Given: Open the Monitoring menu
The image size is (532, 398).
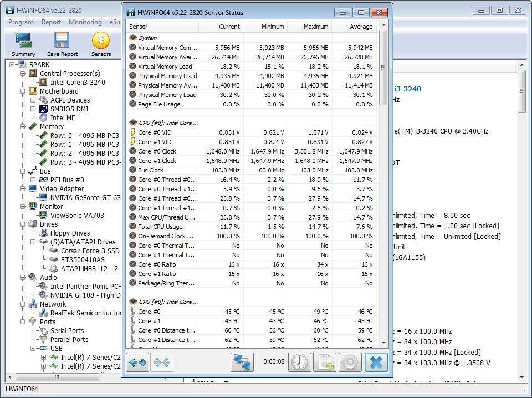Looking at the screenshot, I should 85,22.
